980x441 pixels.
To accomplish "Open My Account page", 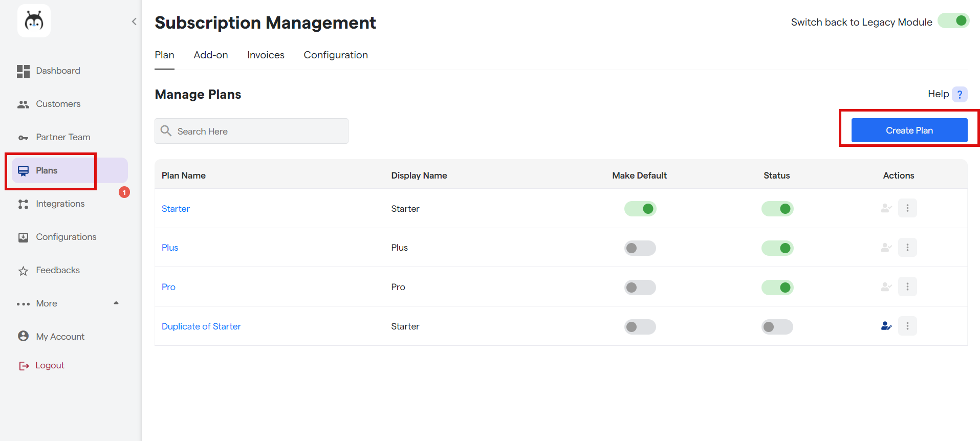I will (60, 337).
